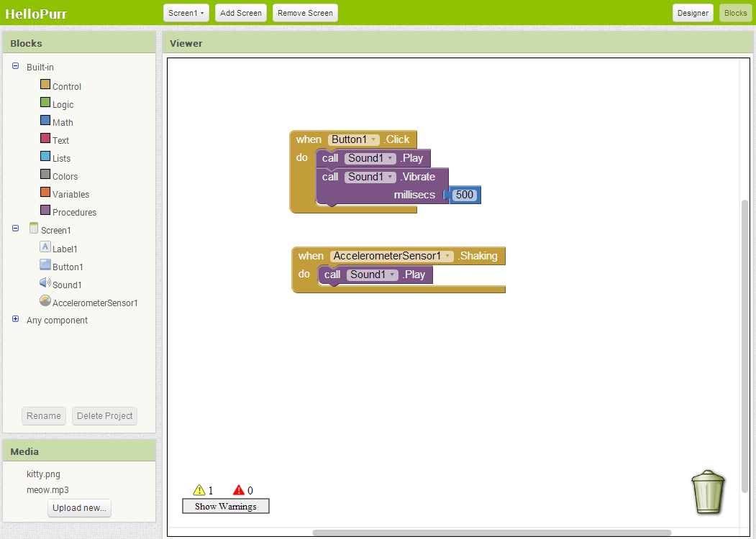Select the Button1 component icon
Screen dimensions: 756x539
pos(45,265)
